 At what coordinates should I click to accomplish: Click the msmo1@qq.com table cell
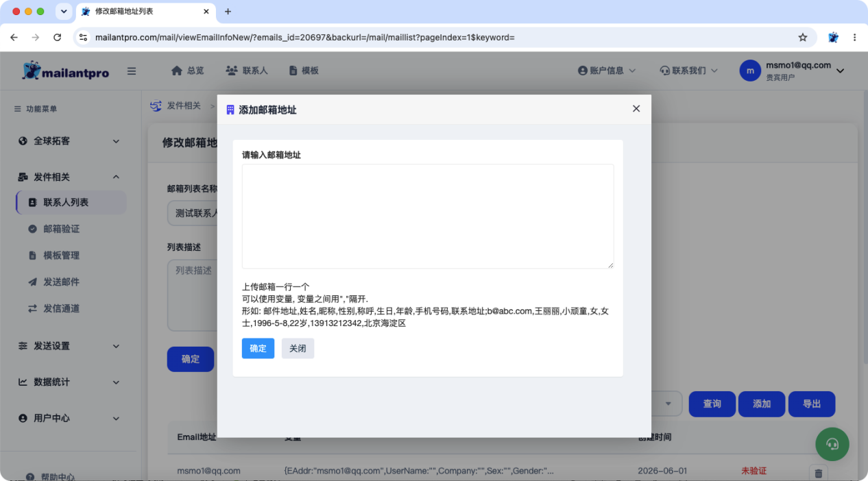209,471
